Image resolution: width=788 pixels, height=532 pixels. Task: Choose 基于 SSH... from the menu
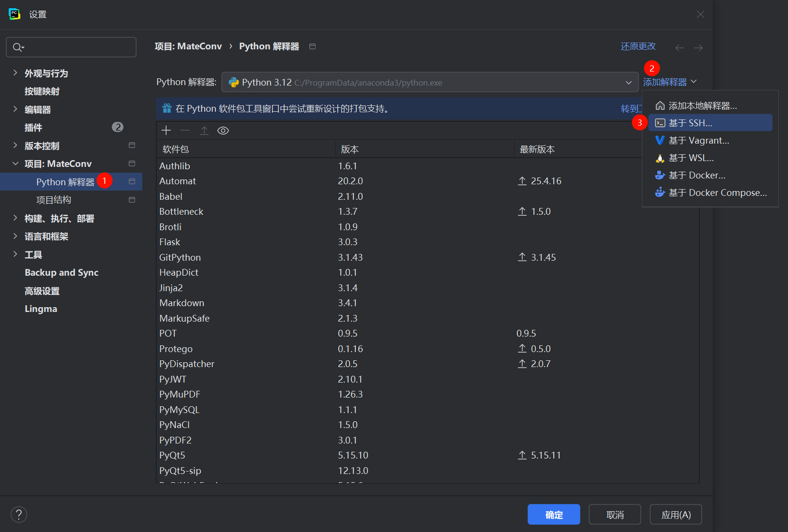click(710, 123)
